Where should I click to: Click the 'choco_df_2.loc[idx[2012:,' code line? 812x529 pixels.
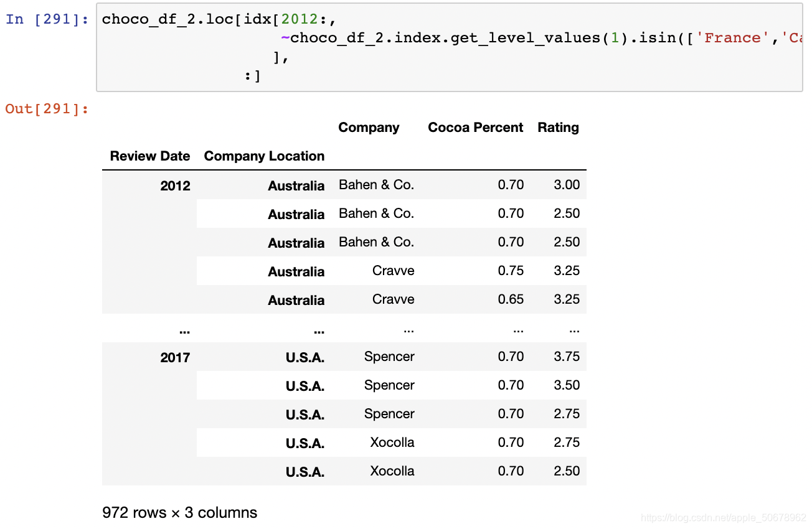[219, 19]
